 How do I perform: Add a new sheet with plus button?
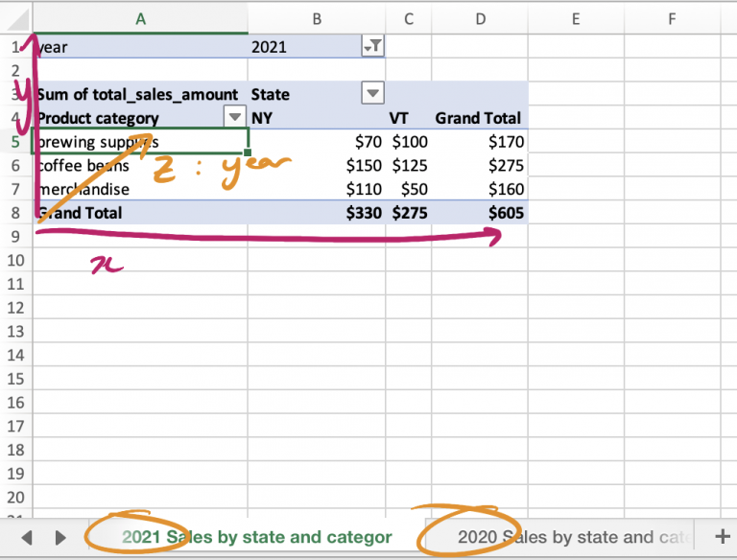pos(723,536)
